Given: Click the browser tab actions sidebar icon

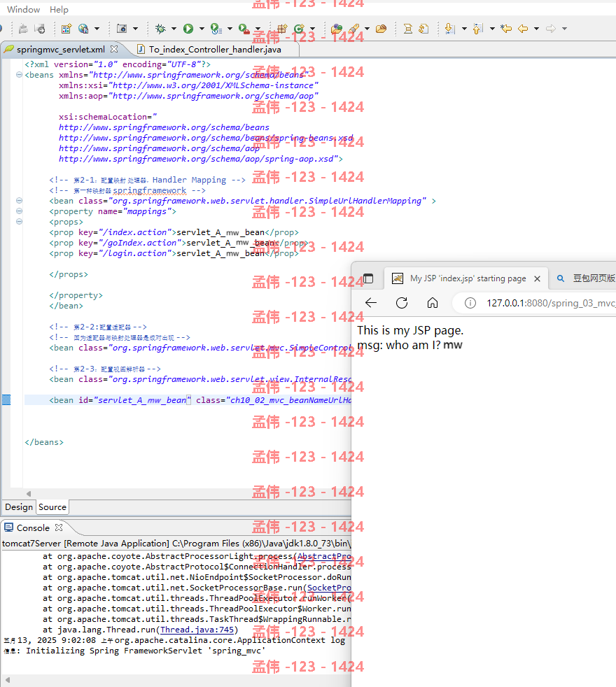Looking at the screenshot, I should (x=368, y=278).
